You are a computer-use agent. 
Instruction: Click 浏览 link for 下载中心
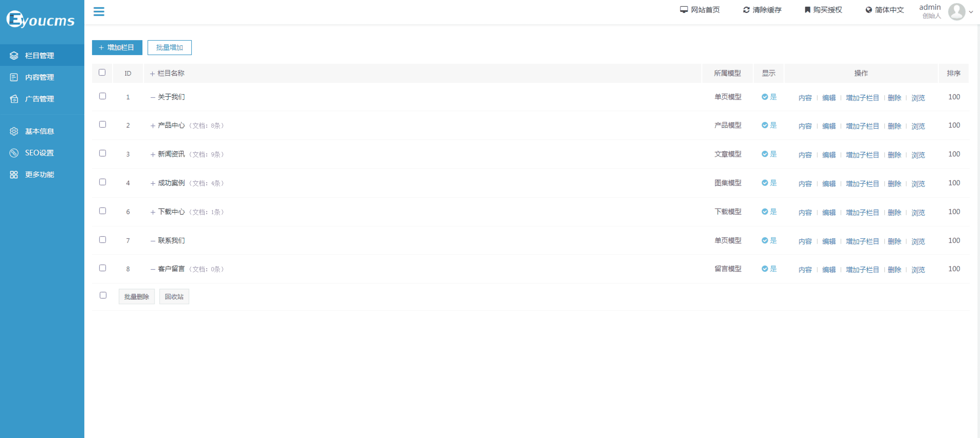(x=918, y=213)
